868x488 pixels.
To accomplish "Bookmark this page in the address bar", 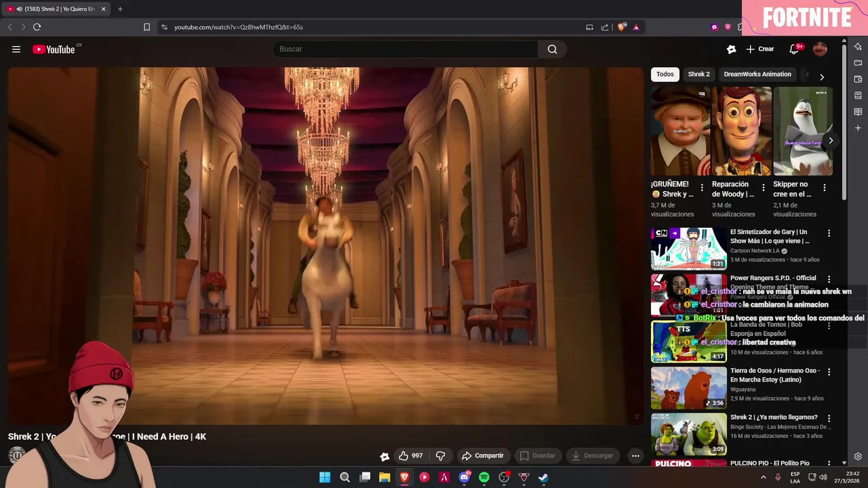I will (x=146, y=27).
